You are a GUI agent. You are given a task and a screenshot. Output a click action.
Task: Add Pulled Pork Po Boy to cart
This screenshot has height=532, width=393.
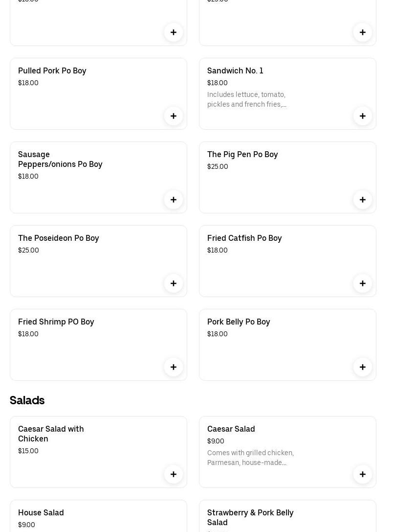pyautogui.click(x=174, y=116)
